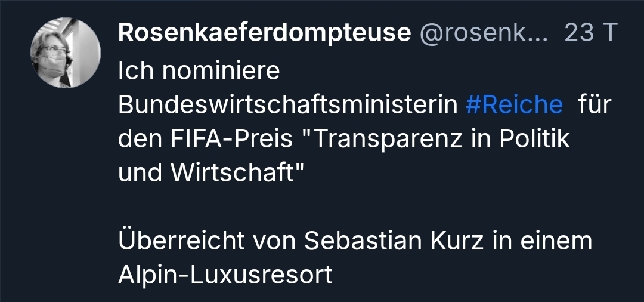Click the text "Ich nominiere"
Image resolution: width=644 pixels, height=302 pixels.
coord(199,71)
